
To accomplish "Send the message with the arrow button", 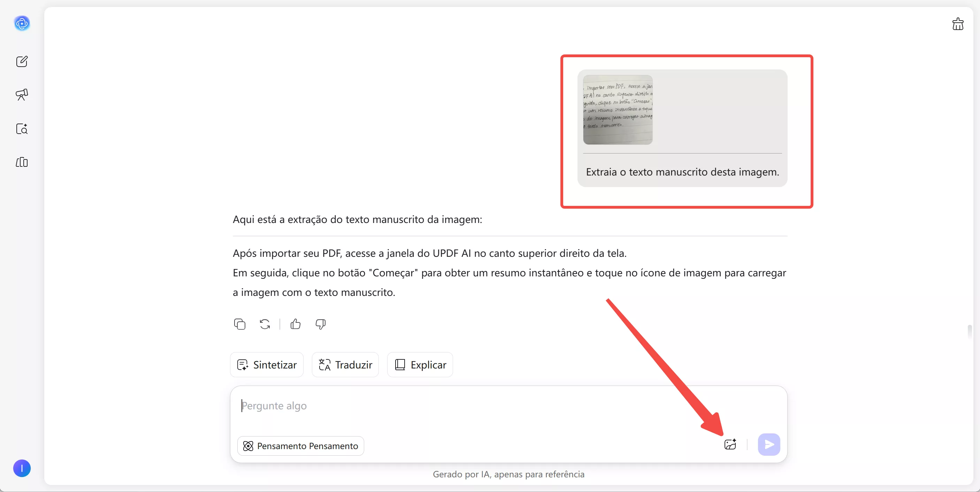I will coord(769,444).
